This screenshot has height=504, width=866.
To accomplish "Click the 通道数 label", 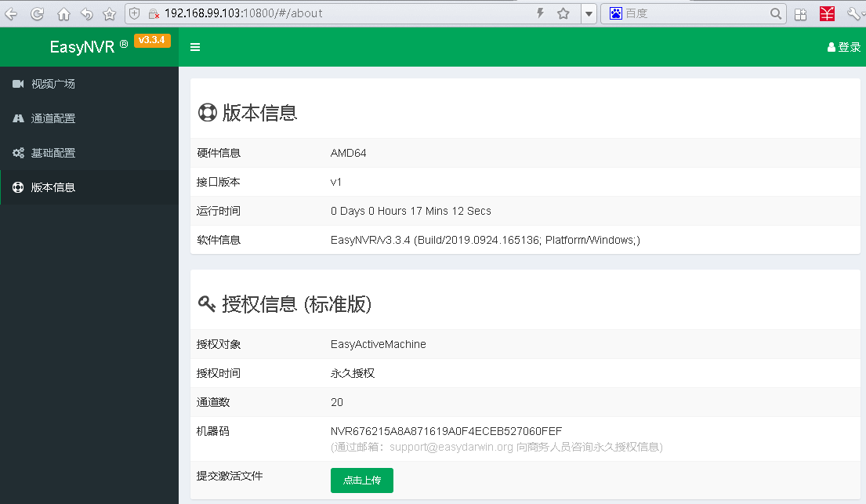I will coord(213,402).
